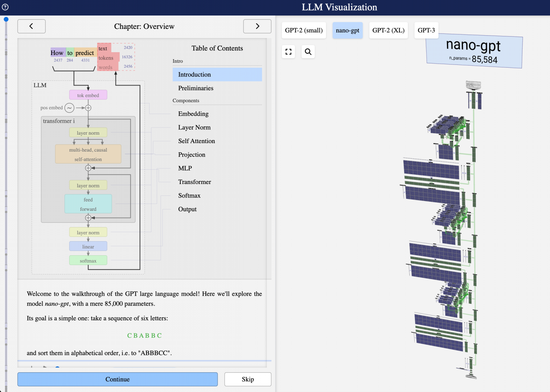
Task: Click the feed forward block in diagram
Action: click(x=88, y=204)
